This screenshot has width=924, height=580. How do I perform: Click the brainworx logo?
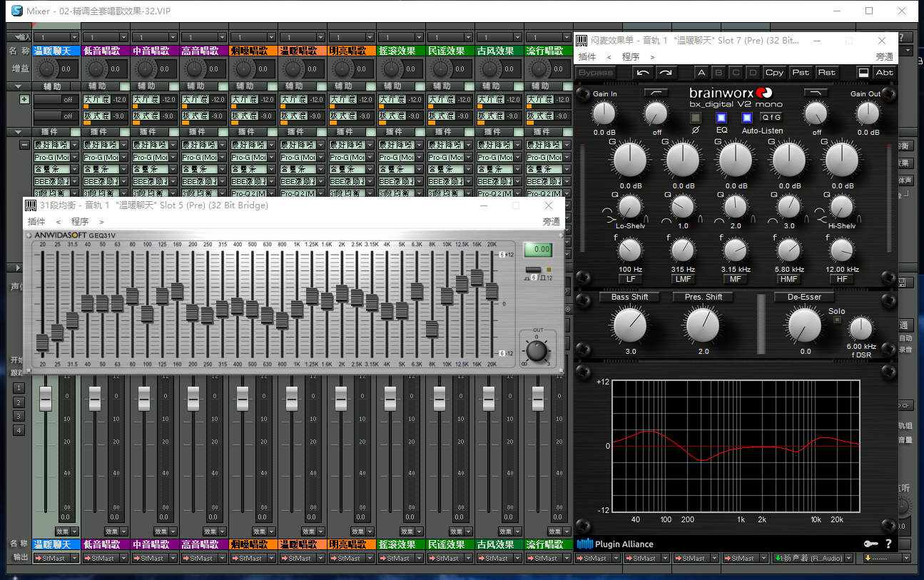coord(731,93)
